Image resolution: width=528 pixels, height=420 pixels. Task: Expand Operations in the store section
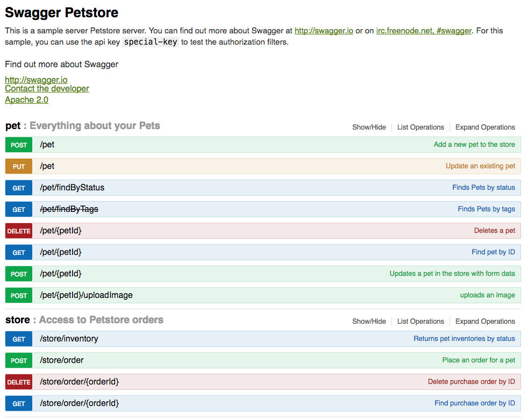(x=484, y=321)
